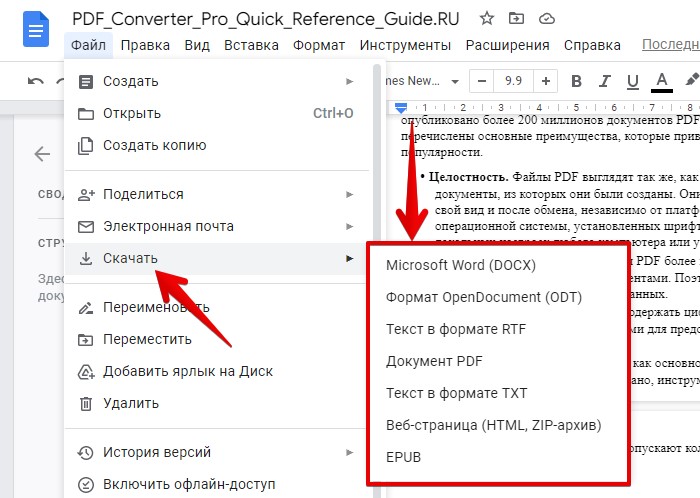The height and width of the screenshot is (498, 700).
Task: Open the Правка menu
Action: point(145,46)
